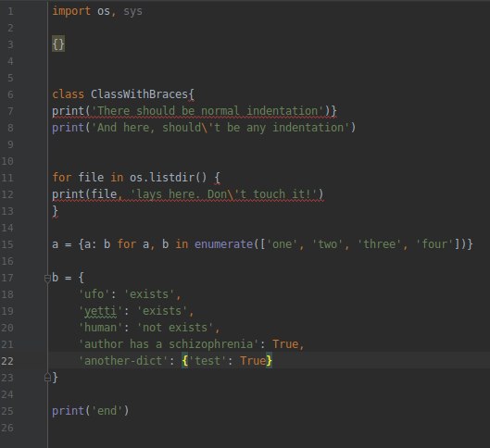The image size is (490, 448).
Task: Click the 'author has a schizophrenia' key
Action: (x=169, y=344)
